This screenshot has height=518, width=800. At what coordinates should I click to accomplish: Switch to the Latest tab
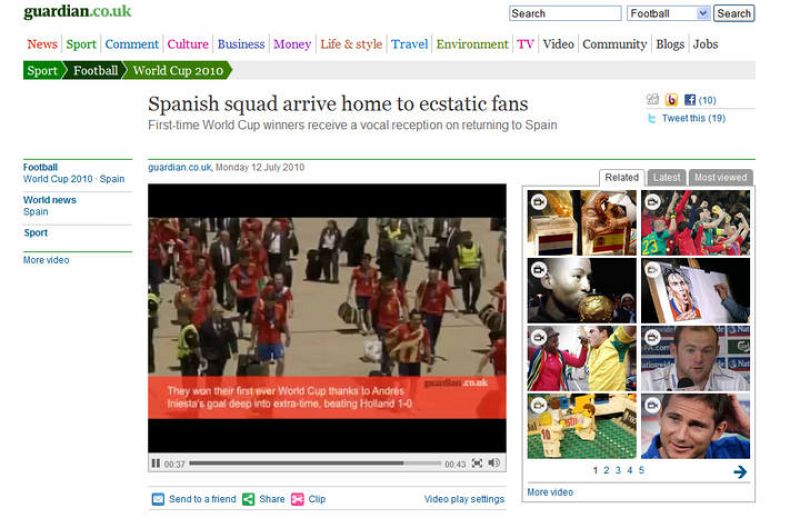[x=666, y=177]
